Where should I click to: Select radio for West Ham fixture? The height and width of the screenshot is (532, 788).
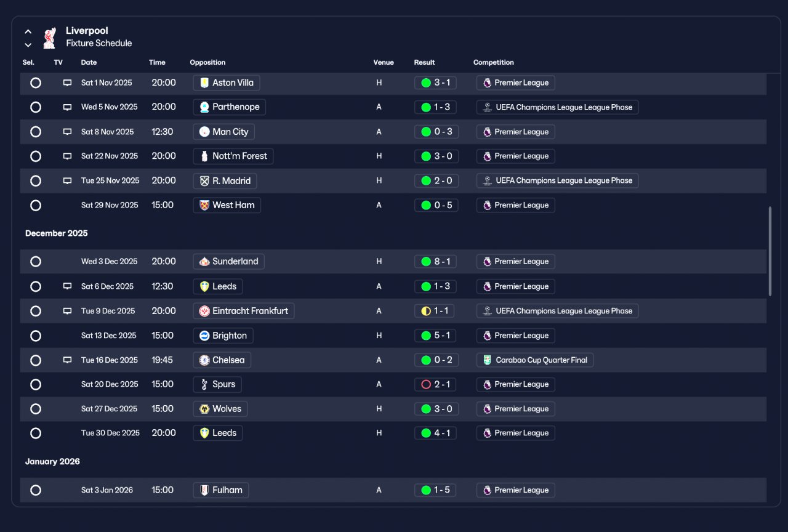36,205
